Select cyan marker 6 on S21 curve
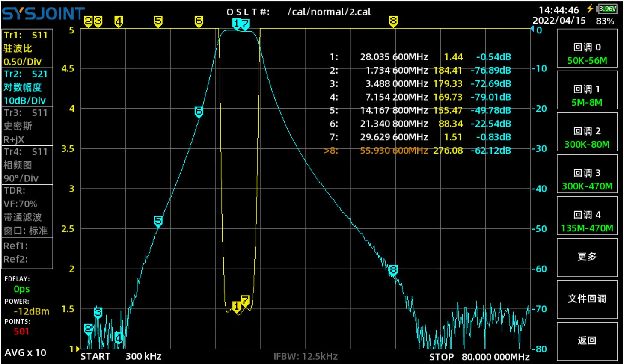 click(x=199, y=111)
